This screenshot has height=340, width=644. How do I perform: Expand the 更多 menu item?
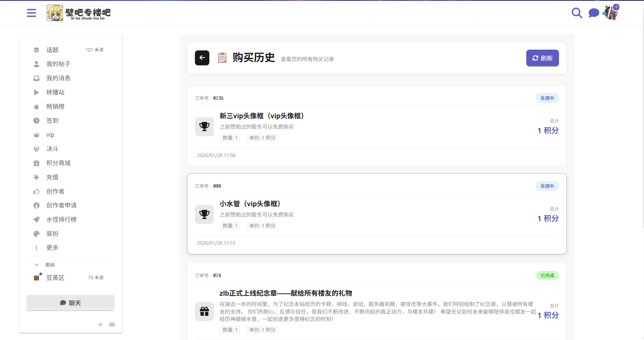tap(52, 248)
